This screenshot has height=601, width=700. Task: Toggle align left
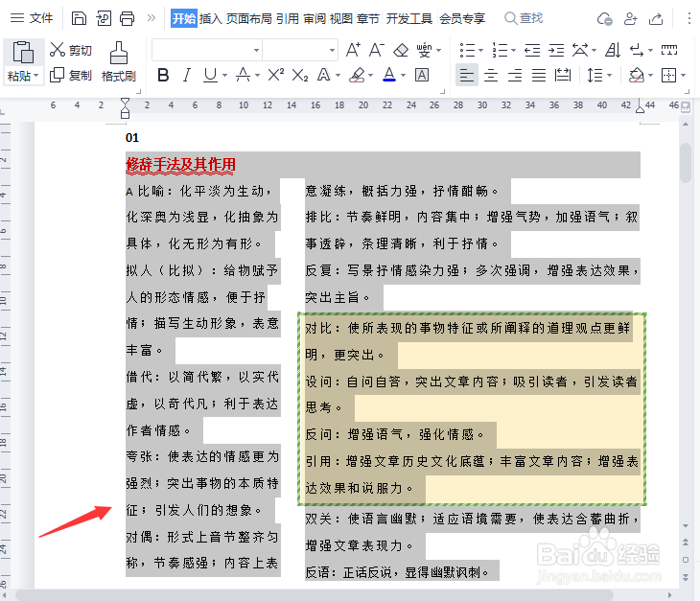point(467,75)
